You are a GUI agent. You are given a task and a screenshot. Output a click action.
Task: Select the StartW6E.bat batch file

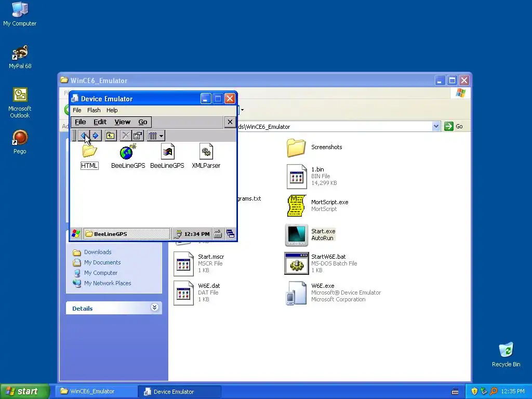coord(321,263)
